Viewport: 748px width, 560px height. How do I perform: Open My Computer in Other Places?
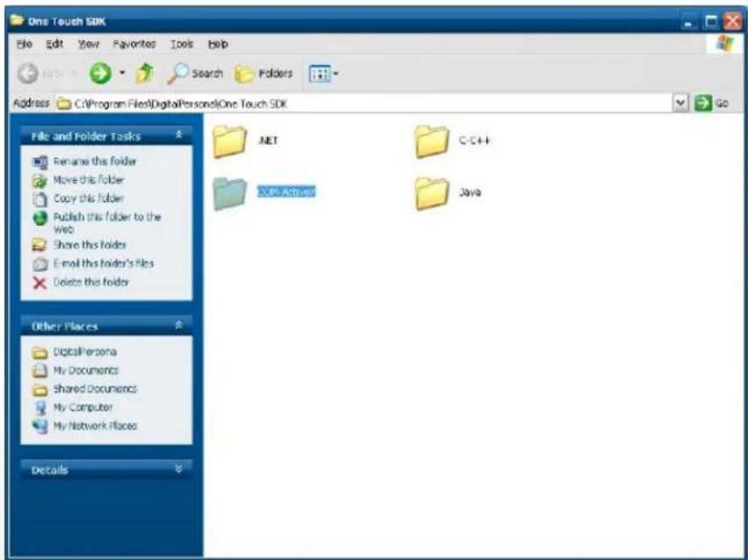click(x=83, y=407)
